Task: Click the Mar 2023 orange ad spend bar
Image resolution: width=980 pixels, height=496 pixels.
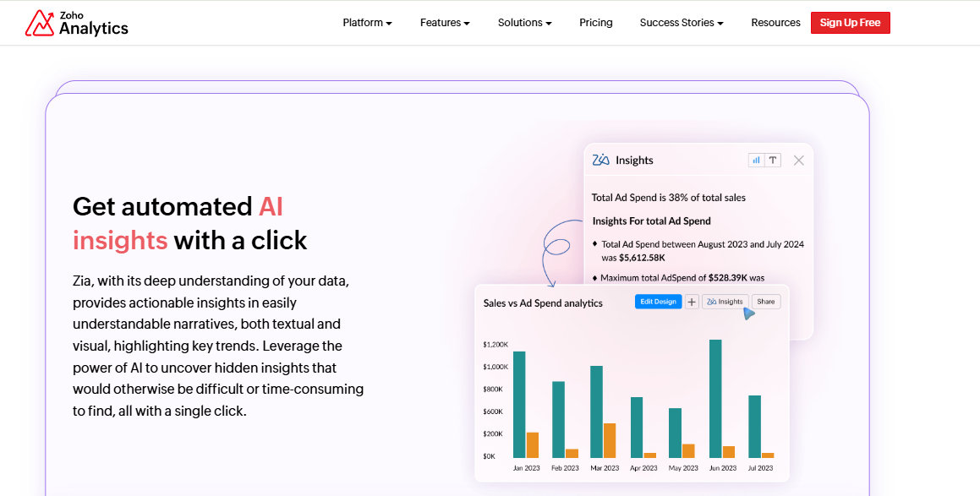Action: 610,440
